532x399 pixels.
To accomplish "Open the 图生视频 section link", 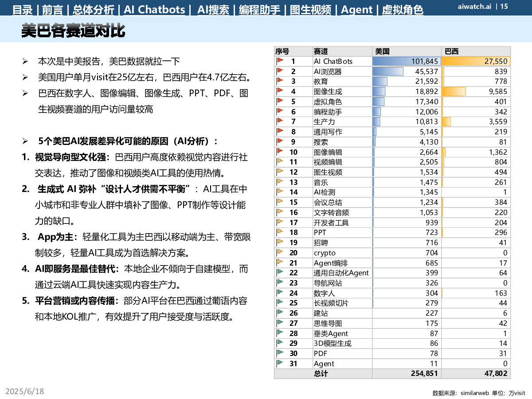I will point(310,9).
